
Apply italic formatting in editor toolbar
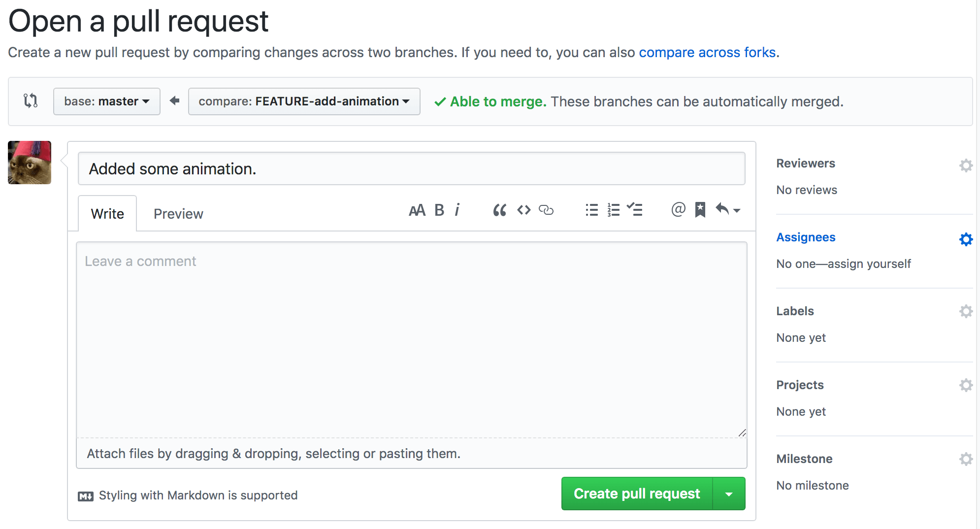(457, 210)
